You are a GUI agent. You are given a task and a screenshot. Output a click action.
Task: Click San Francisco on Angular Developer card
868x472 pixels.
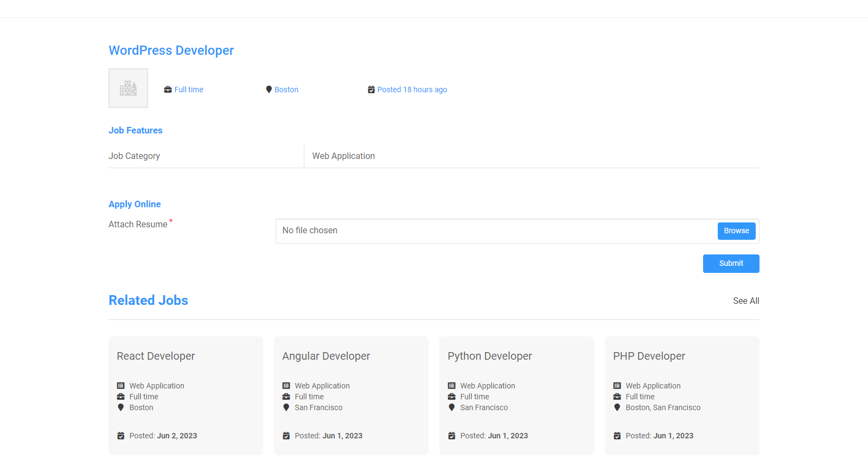pyautogui.click(x=318, y=407)
